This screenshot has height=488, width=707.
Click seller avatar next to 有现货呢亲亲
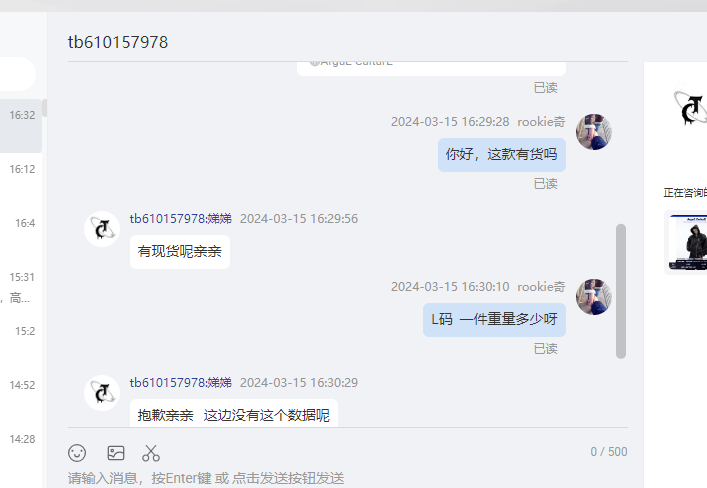coord(102,229)
